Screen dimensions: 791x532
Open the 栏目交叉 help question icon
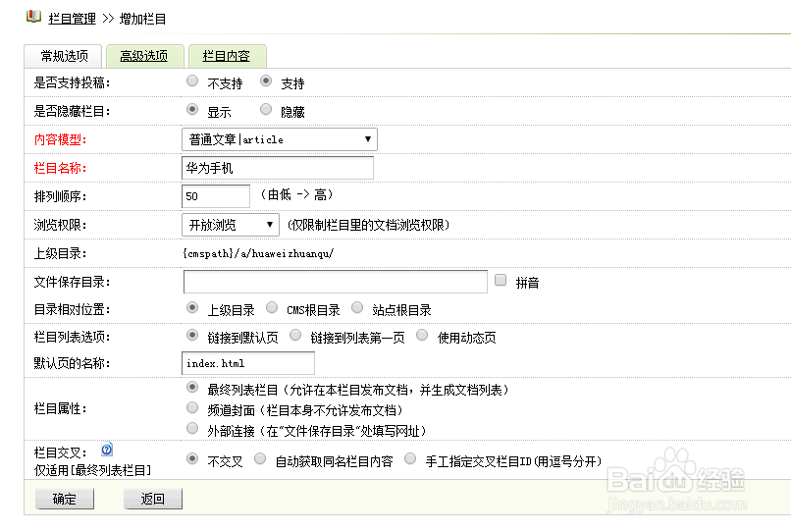[107, 450]
